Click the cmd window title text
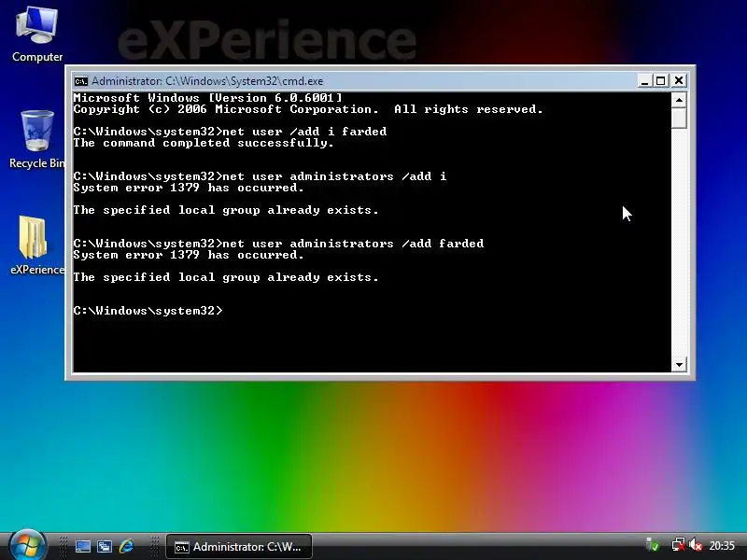 coord(207,81)
